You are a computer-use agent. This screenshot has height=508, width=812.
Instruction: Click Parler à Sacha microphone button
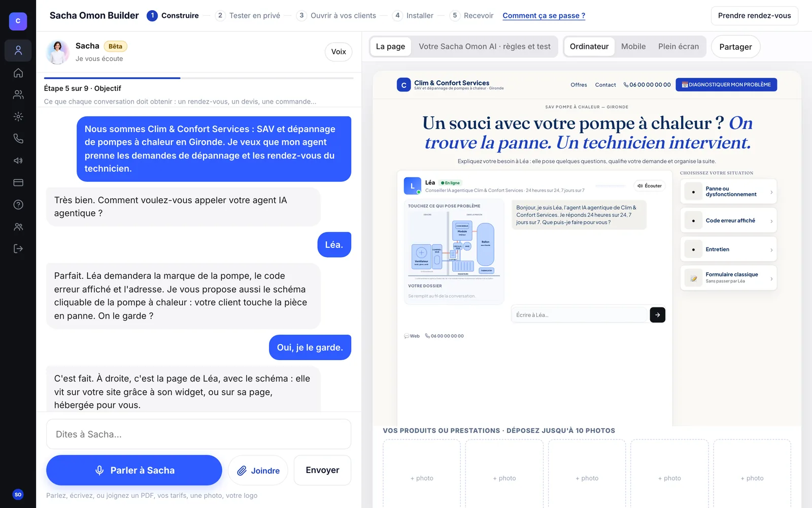tap(134, 470)
